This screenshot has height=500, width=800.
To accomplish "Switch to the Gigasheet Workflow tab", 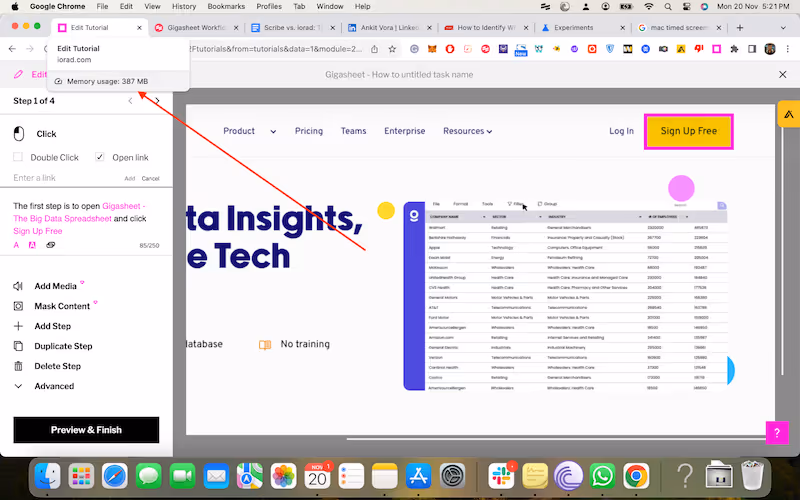I will (196, 28).
